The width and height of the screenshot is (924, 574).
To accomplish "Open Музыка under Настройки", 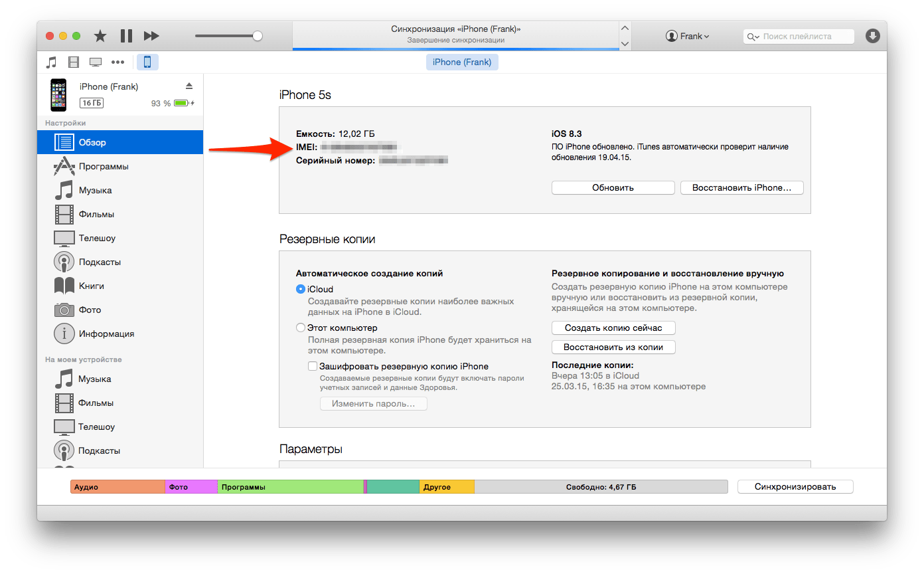I will (120, 190).
